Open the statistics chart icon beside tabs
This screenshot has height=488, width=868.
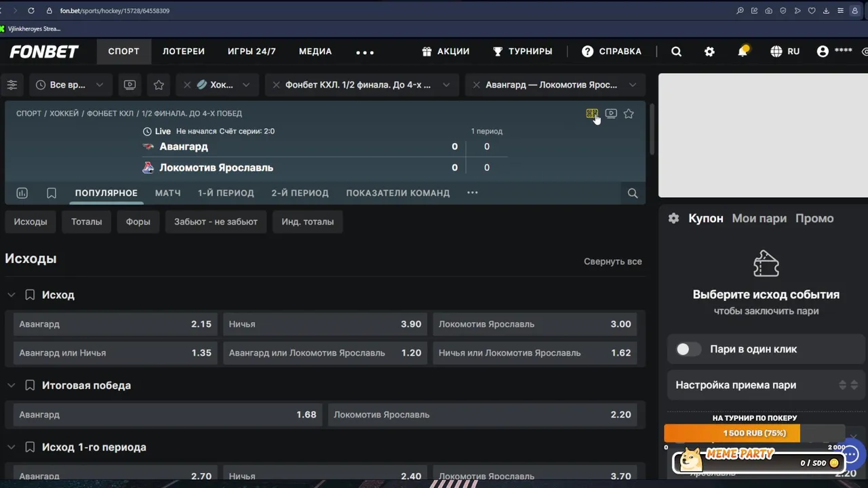22,193
